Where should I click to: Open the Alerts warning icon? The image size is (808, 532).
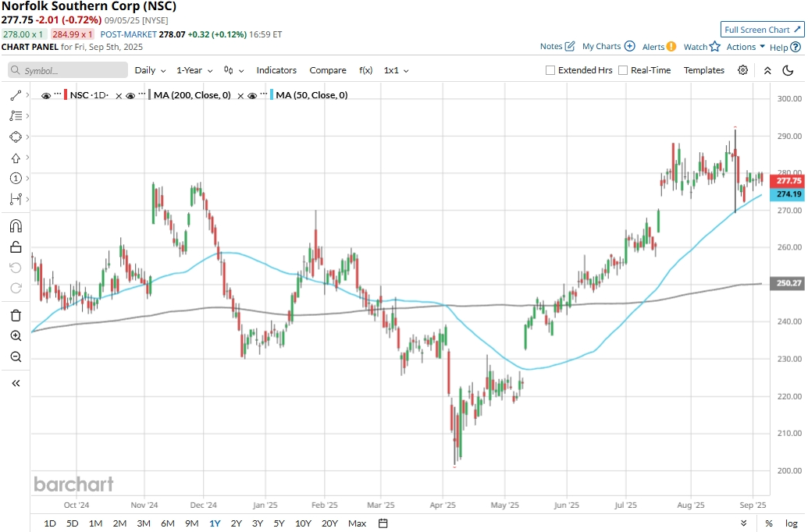pos(671,46)
